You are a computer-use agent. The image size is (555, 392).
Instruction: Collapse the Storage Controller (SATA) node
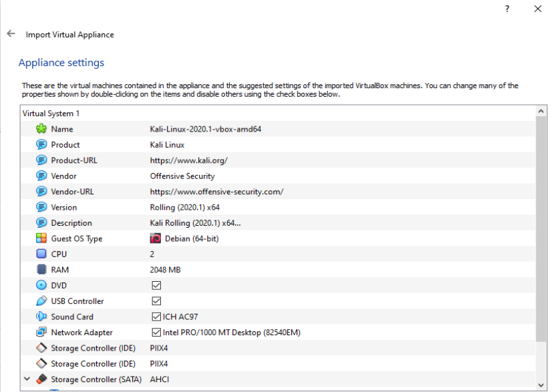click(x=27, y=379)
